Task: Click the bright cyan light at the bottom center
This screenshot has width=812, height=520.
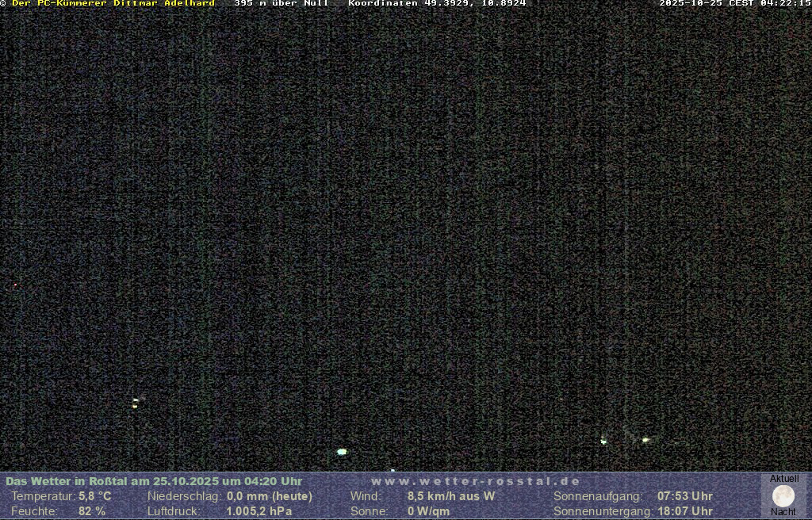Action: point(342,452)
